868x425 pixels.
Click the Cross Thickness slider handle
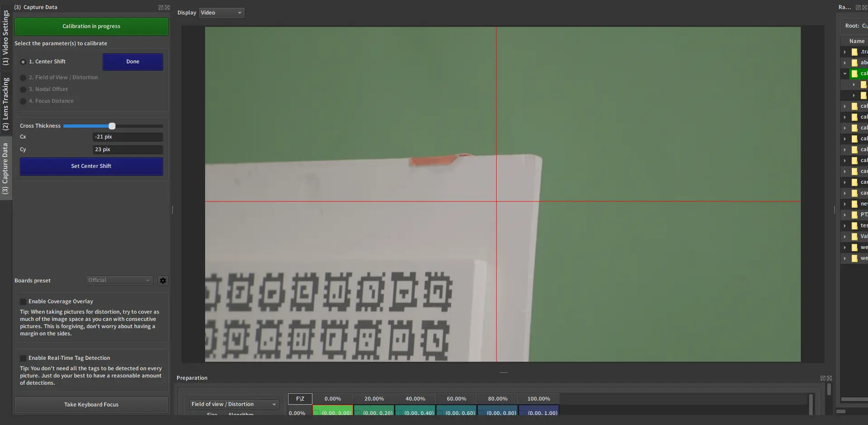tap(112, 126)
